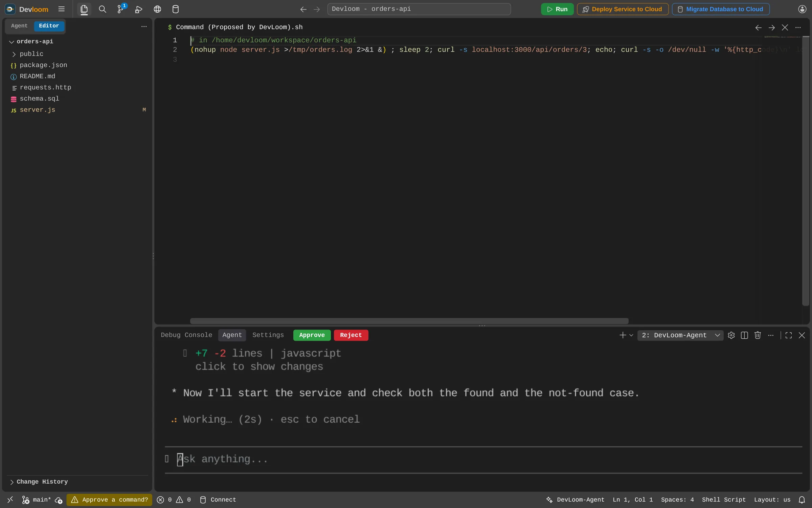Click to show changes diff summary
This screenshot has height=508, width=812.
click(259, 367)
